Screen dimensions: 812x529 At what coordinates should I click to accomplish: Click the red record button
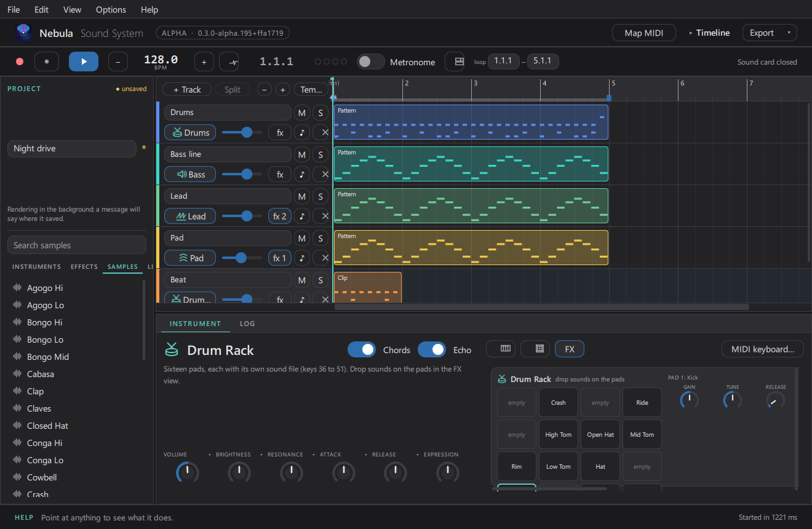(x=20, y=62)
